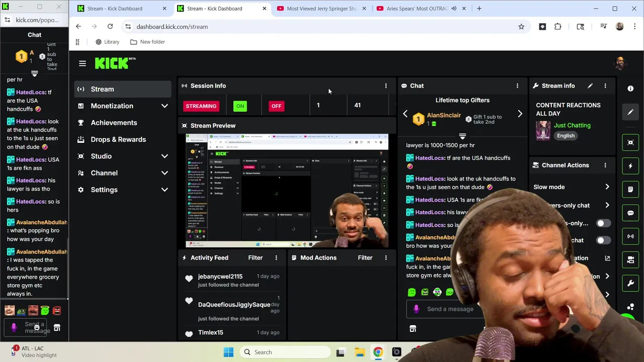Screen dimensions: 644x362
Task: Open the Channel Actions three-dot menu
Action: tap(605, 165)
